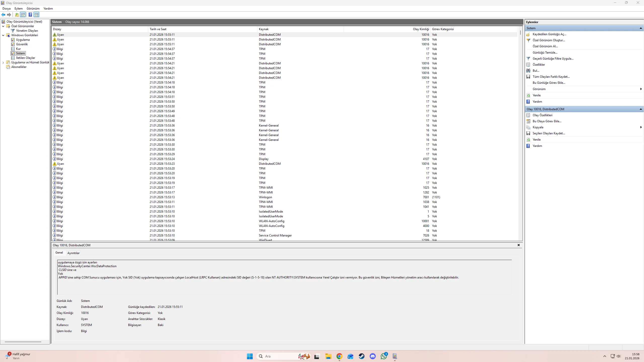Click the filter icon for Geçerli Günlüğe Filtre Uygula
Image resolution: width=644 pixels, height=362 pixels.
[x=528, y=59]
